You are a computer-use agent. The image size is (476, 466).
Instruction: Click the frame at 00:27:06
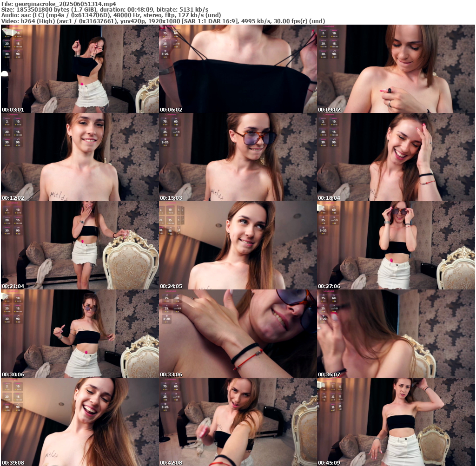pyautogui.click(x=396, y=245)
